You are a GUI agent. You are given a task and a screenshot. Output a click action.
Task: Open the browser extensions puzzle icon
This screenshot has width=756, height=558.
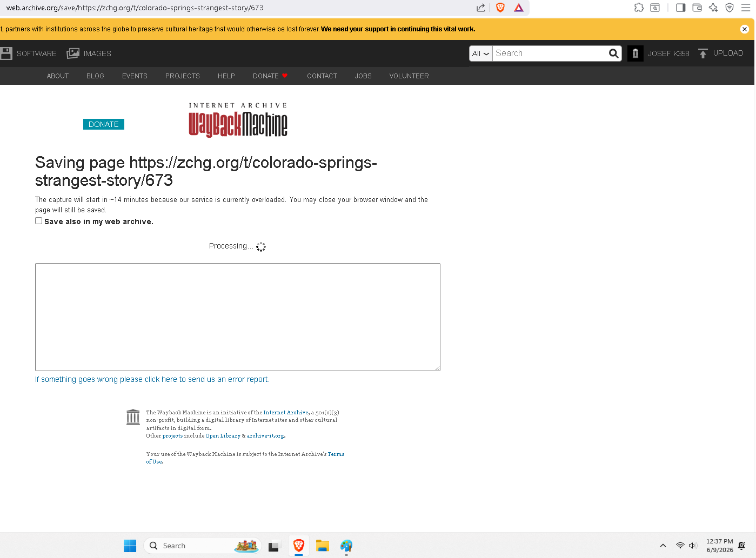click(x=639, y=8)
